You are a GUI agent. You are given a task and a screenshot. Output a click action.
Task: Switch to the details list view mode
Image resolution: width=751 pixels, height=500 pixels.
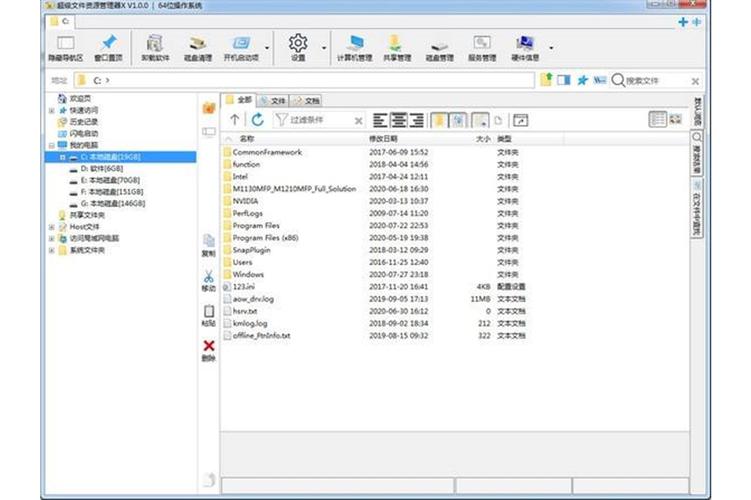658,120
